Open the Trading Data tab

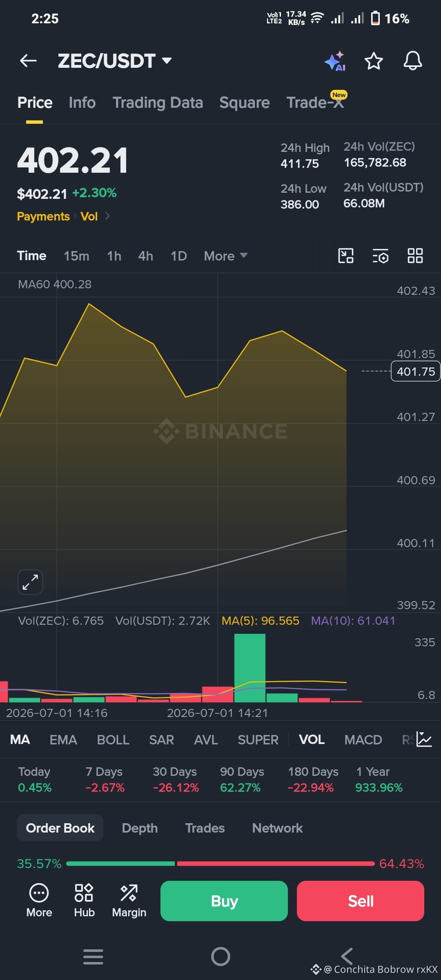158,102
